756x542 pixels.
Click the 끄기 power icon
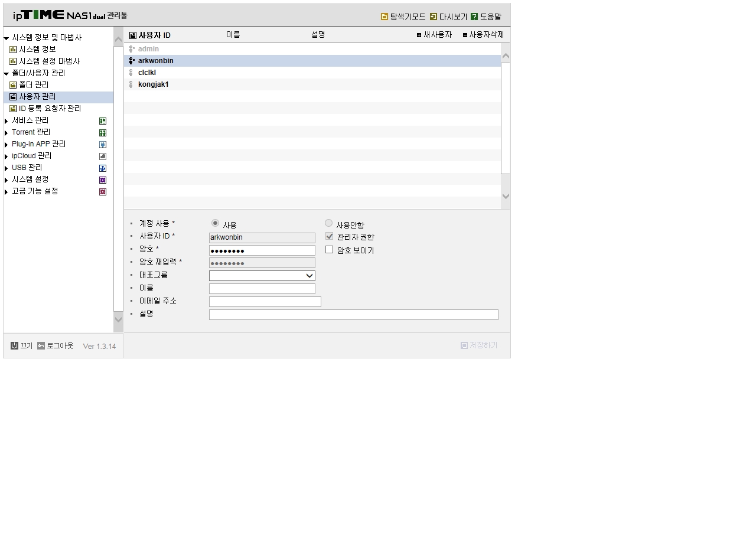coord(14,345)
